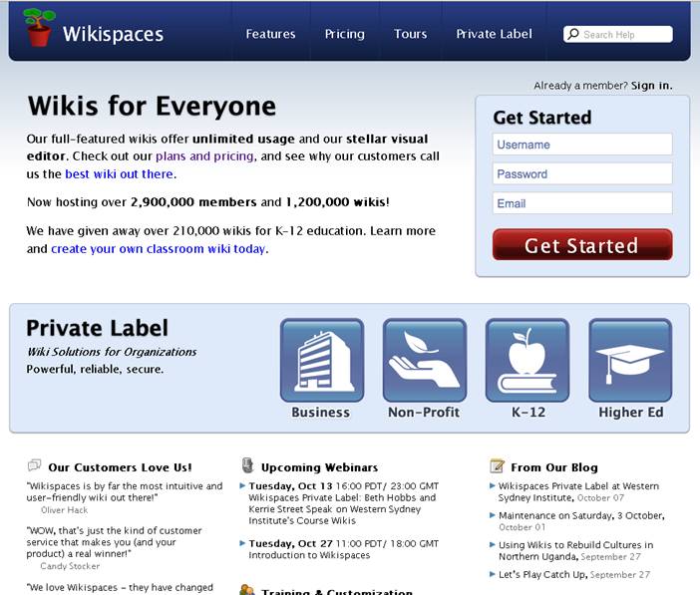Click the 2,900,000 members text

pyautogui.click(x=193, y=202)
